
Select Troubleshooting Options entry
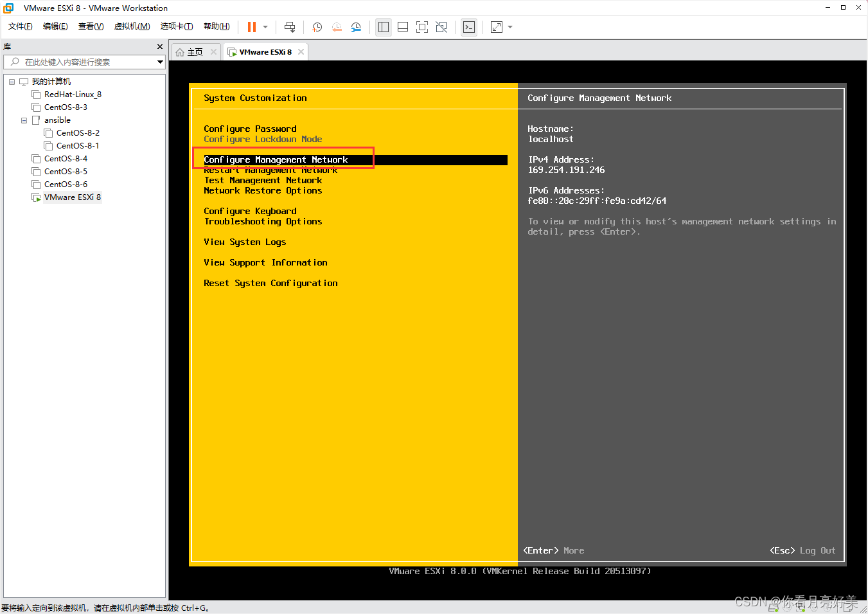coord(263,221)
